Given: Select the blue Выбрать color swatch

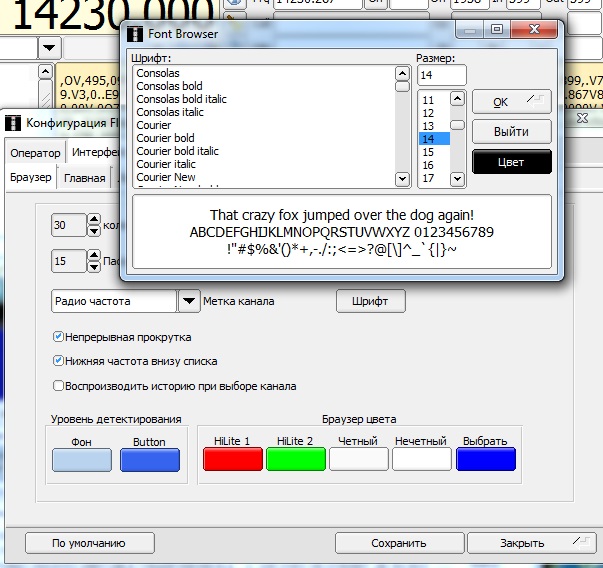Looking at the screenshot, I should (x=485, y=459).
